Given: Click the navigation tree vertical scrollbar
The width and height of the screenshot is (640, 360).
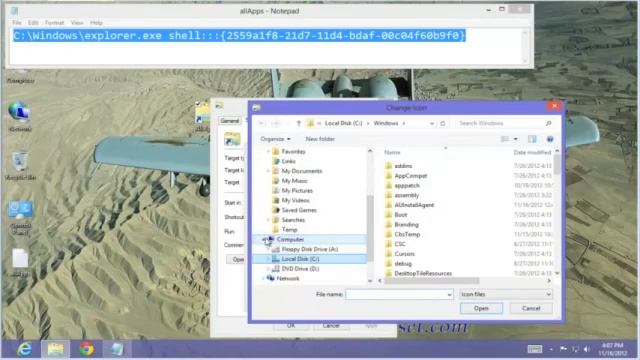Looking at the screenshot, I should pyautogui.click(x=370, y=229).
